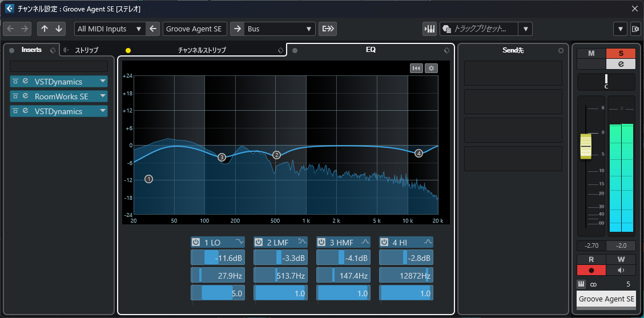Toggle the stereo link icon
Viewport: 644px width, 318px height.
click(593, 284)
